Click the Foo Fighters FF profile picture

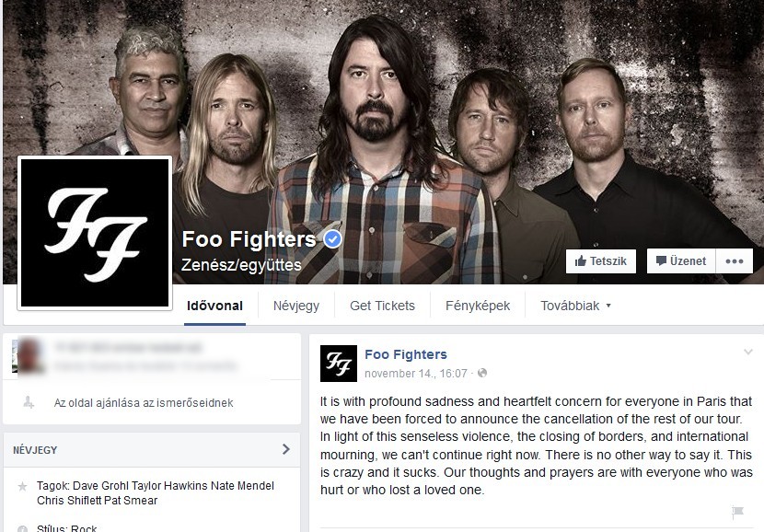[x=95, y=233]
